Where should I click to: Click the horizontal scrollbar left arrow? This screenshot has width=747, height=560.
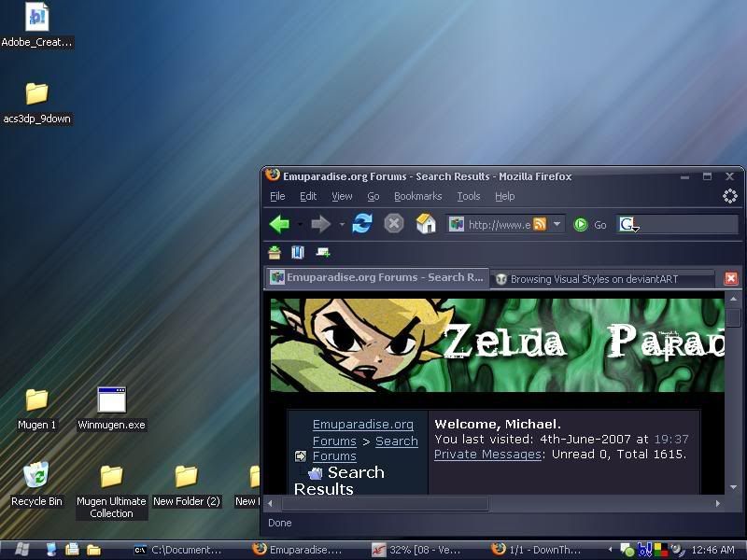[271, 503]
